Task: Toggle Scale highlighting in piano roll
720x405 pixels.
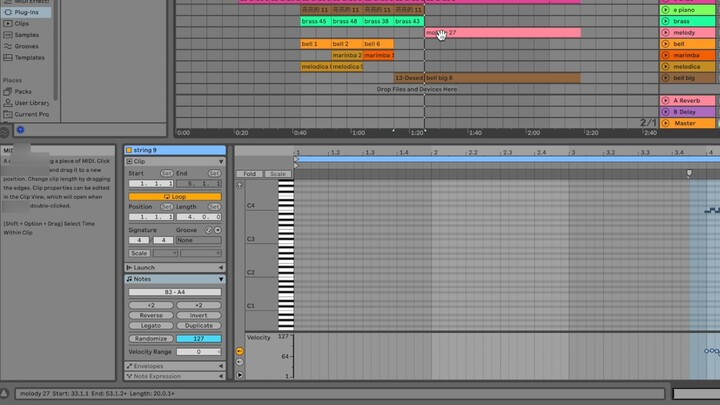Action: [277, 174]
